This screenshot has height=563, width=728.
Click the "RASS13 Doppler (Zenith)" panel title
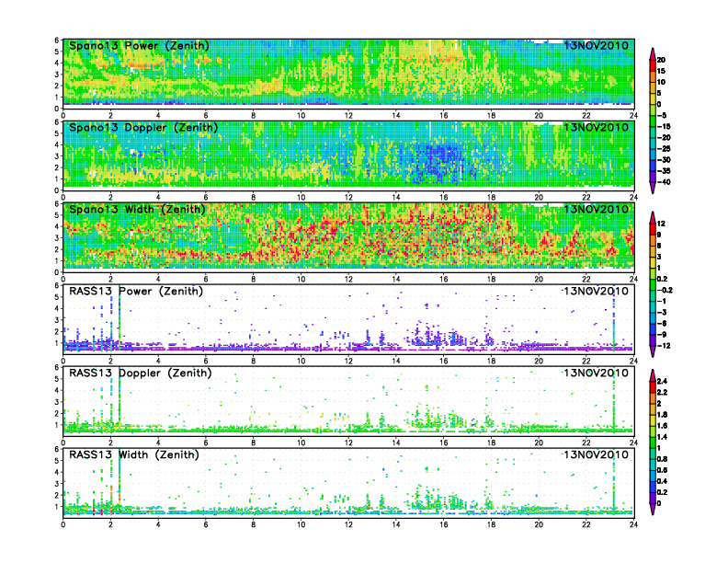tap(141, 373)
